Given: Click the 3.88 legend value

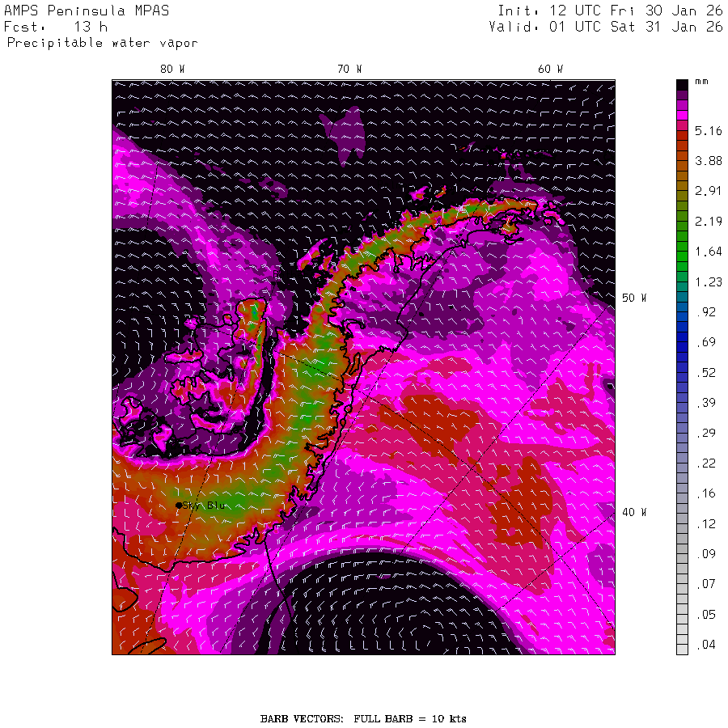Looking at the screenshot, I should pyautogui.click(x=708, y=161).
